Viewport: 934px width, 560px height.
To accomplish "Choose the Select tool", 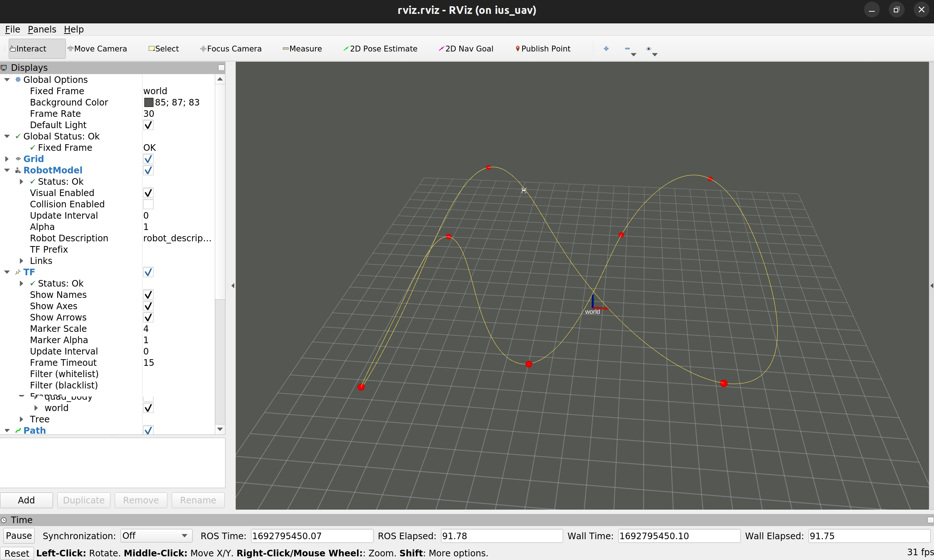I will 164,49.
